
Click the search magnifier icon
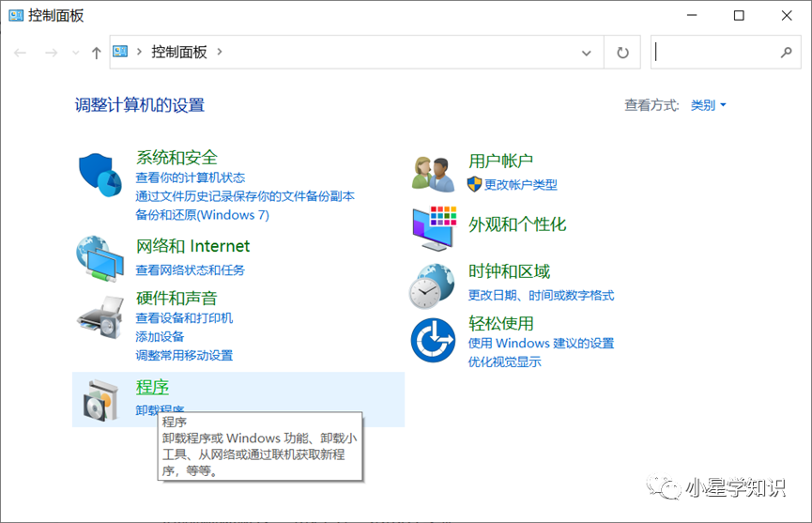tap(786, 52)
